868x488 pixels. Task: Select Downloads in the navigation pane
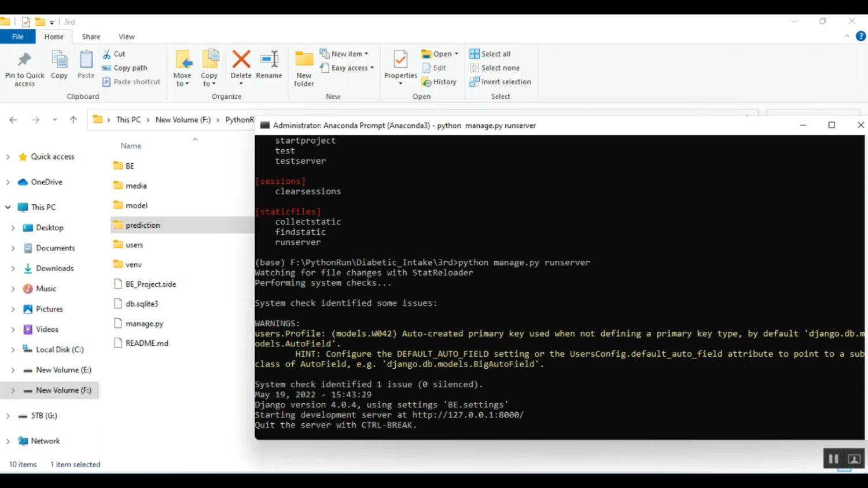coord(54,268)
